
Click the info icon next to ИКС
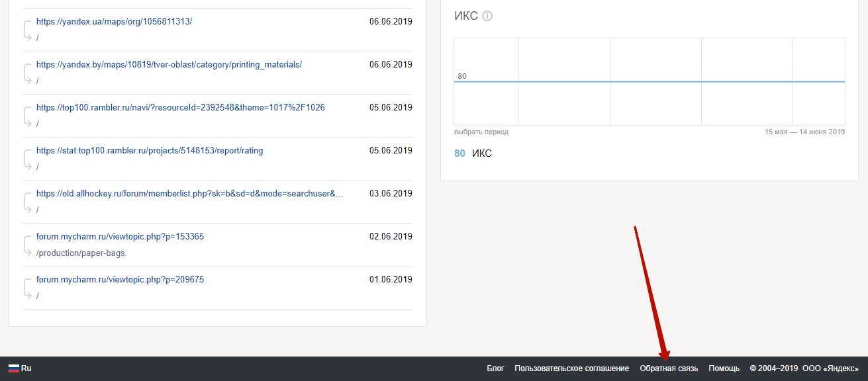pos(487,16)
